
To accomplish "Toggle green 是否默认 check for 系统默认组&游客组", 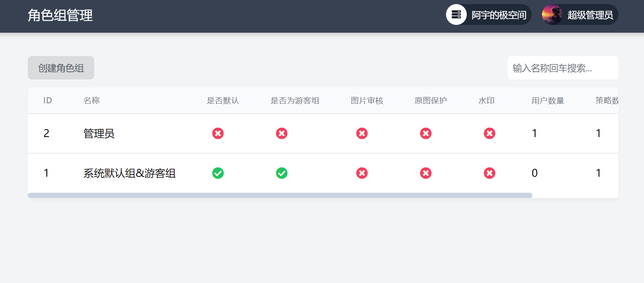I will [218, 173].
